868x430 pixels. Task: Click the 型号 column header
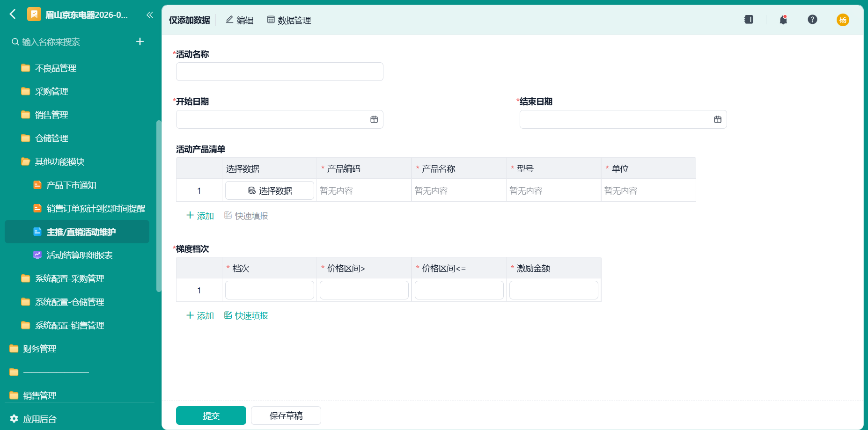[554, 168]
